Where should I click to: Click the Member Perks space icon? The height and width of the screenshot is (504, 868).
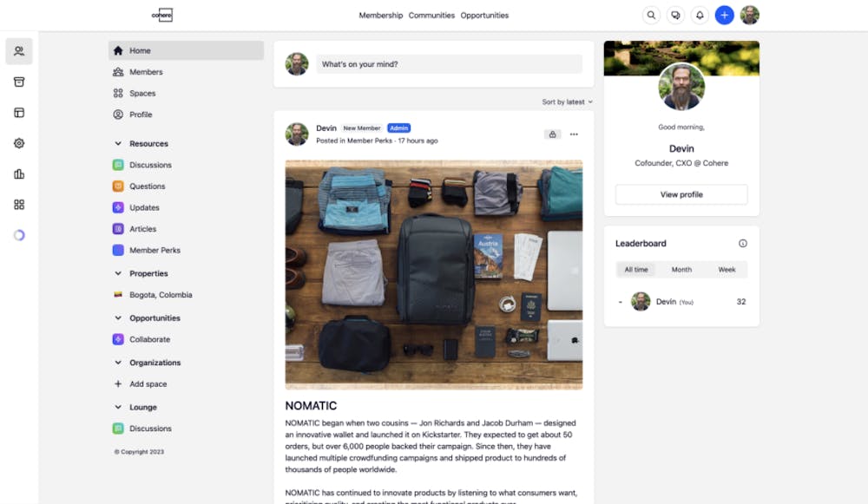(118, 250)
